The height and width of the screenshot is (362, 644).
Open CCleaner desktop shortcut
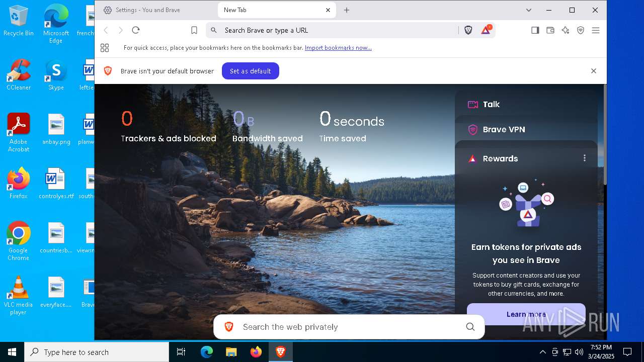[x=19, y=75]
